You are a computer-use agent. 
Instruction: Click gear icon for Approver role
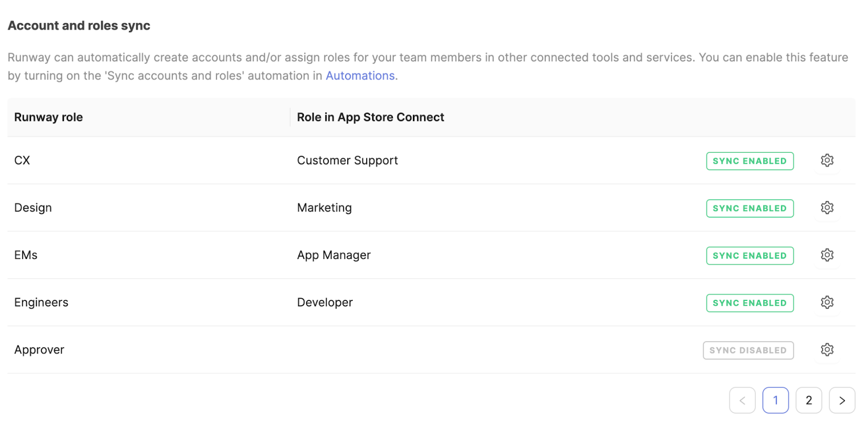[827, 350]
